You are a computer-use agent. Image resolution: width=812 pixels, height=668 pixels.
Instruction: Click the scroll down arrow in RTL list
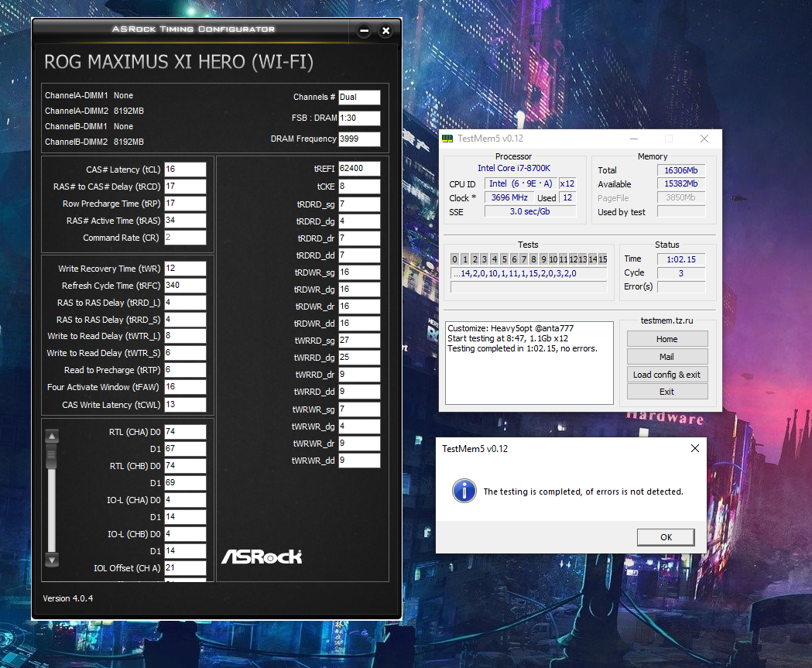[x=52, y=560]
